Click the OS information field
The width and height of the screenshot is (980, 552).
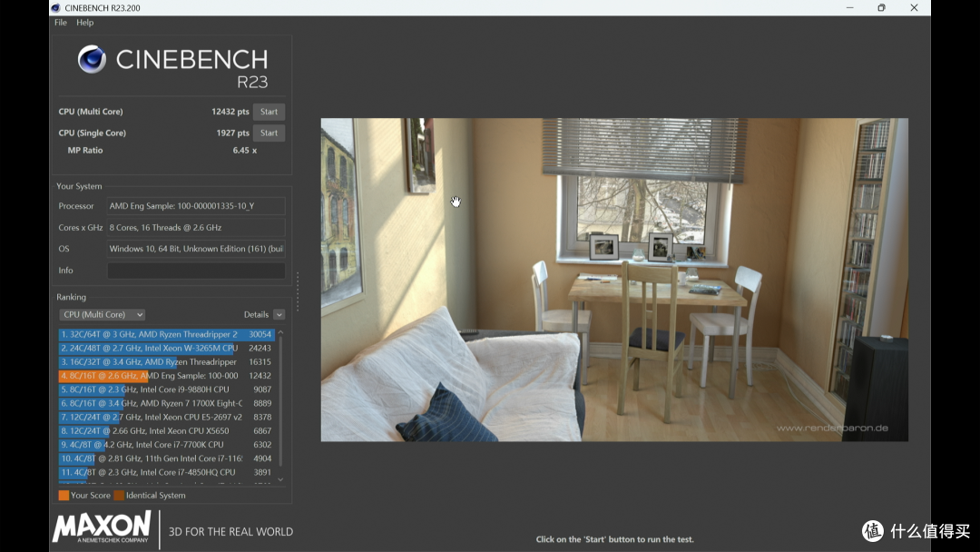point(196,249)
